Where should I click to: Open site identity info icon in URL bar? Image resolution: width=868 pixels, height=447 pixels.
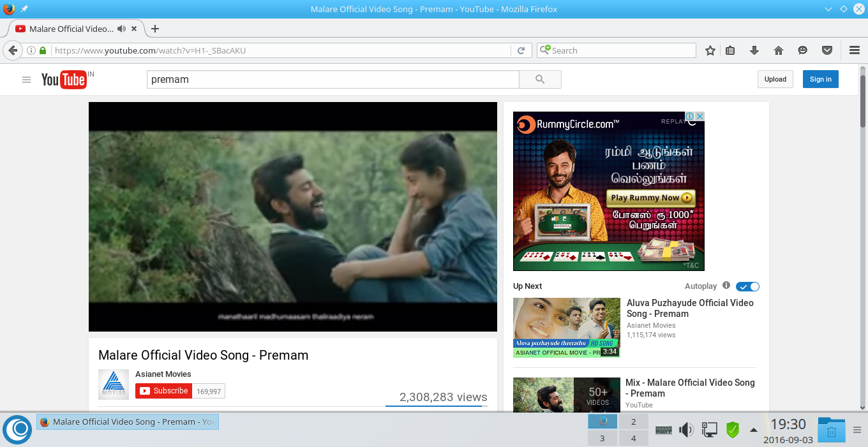pyautogui.click(x=31, y=50)
